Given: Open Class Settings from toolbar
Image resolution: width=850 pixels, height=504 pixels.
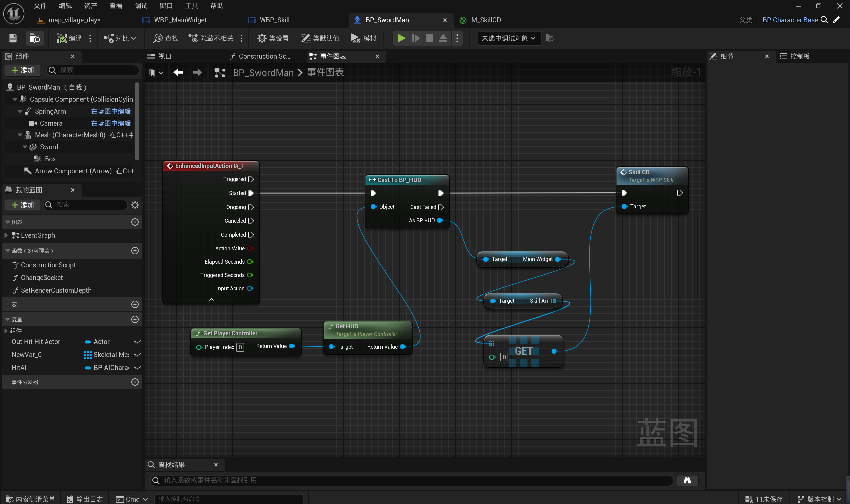Looking at the screenshot, I should [273, 38].
